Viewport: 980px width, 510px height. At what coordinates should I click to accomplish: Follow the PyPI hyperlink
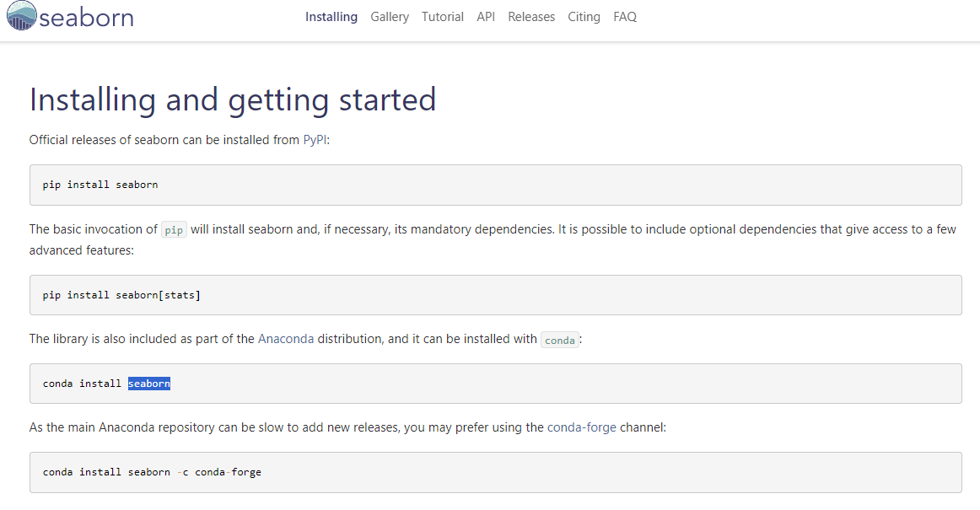pyautogui.click(x=315, y=140)
